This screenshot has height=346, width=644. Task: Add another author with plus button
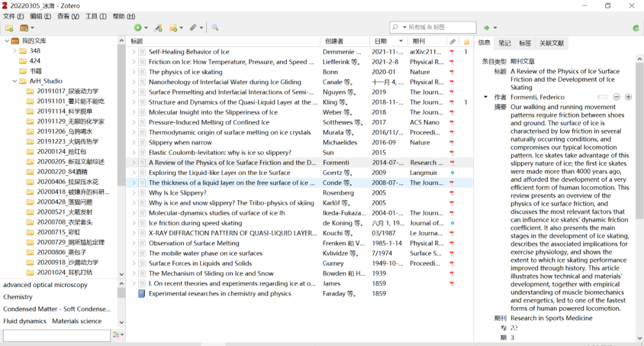tap(628, 97)
